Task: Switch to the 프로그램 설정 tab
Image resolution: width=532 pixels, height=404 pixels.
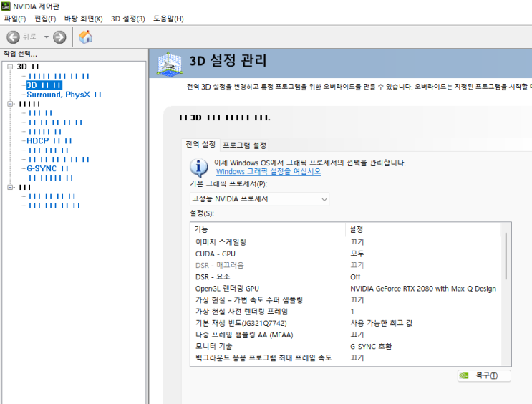Action: coord(244,145)
